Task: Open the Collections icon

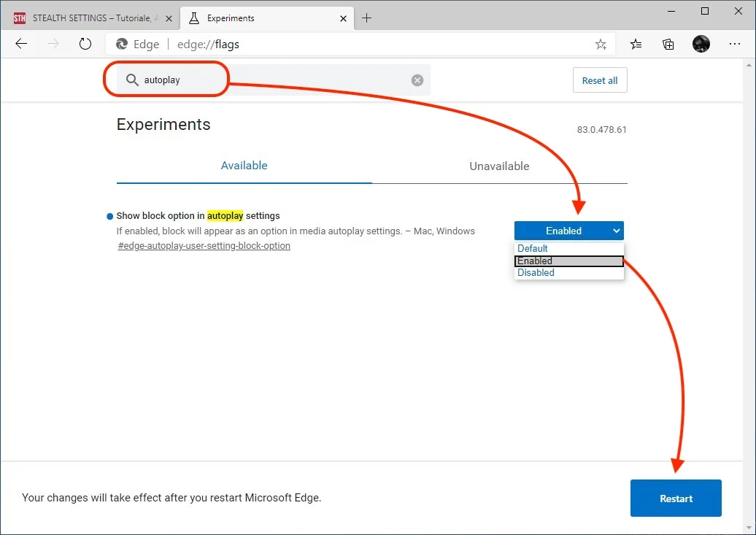Action: click(x=668, y=44)
